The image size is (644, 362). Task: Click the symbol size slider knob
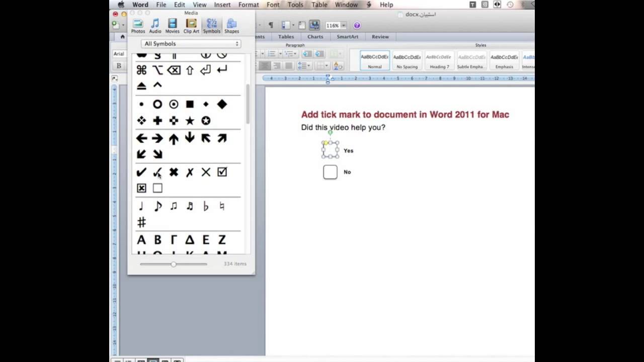[174, 264]
